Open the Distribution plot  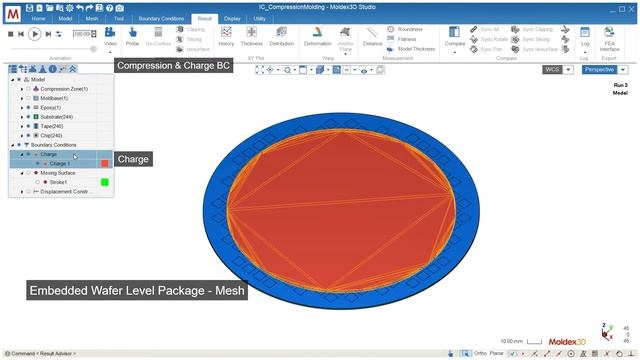tap(282, 36)
